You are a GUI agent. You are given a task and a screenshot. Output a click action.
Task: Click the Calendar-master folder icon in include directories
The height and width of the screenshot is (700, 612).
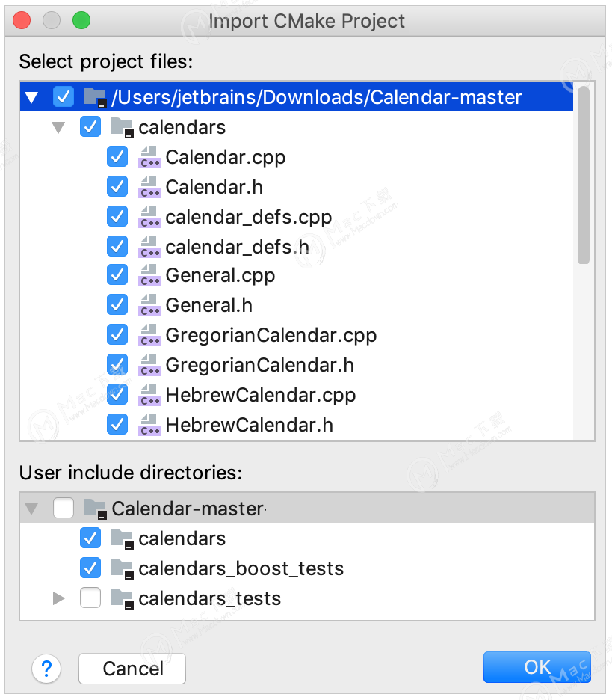point(96,509)
